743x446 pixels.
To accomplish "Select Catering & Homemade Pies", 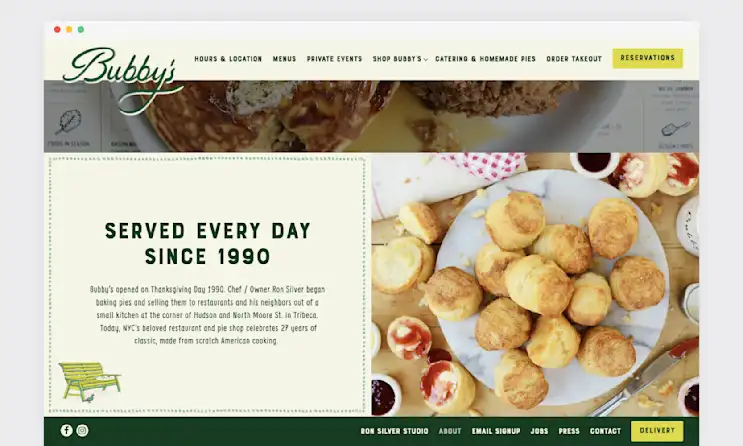I will [485, 59].
